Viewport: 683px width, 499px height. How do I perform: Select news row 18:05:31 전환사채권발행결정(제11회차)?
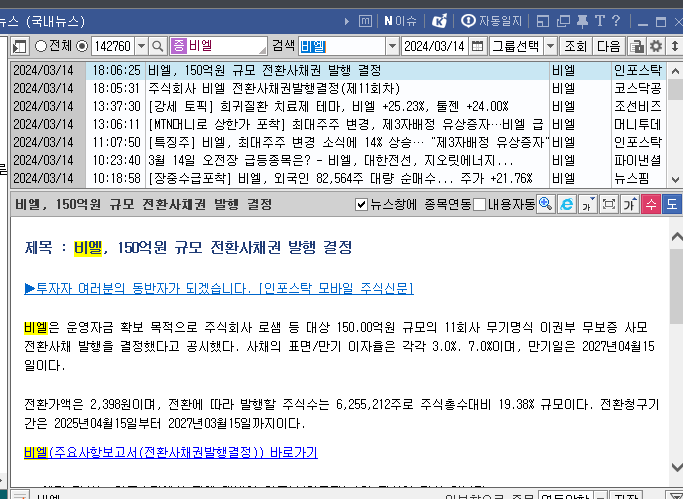(x=338, y=88)
